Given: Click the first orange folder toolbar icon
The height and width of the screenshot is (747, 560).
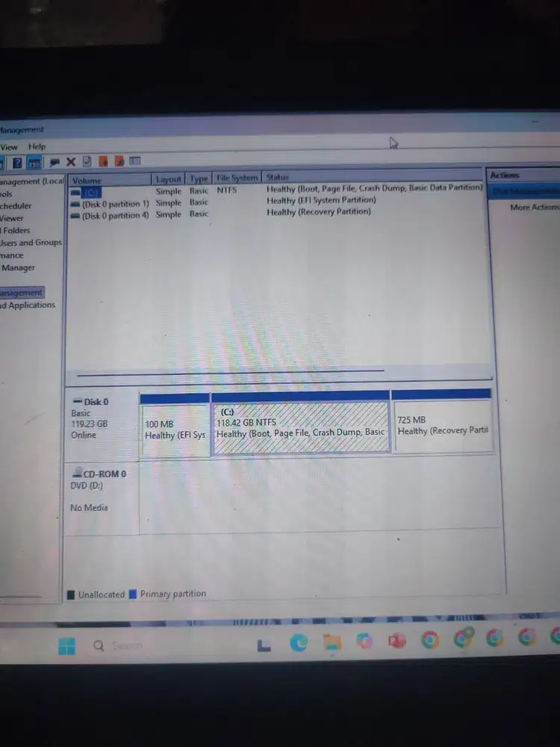Looking at the screenshot, I should (103, 161).
